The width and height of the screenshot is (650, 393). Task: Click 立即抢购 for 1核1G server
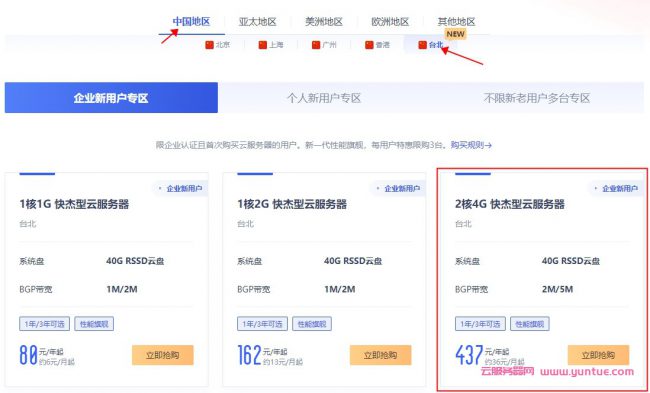click(162, 355)
